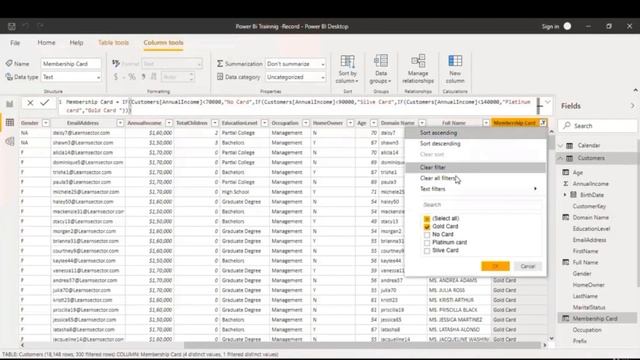Cancel the formula with the X icon

(30, 103)
